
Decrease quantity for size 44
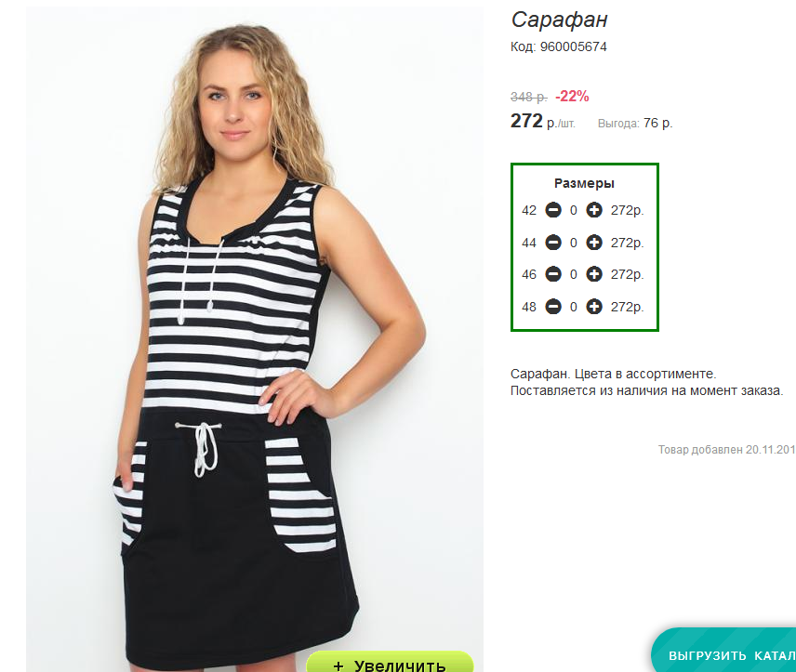(553, 242)
